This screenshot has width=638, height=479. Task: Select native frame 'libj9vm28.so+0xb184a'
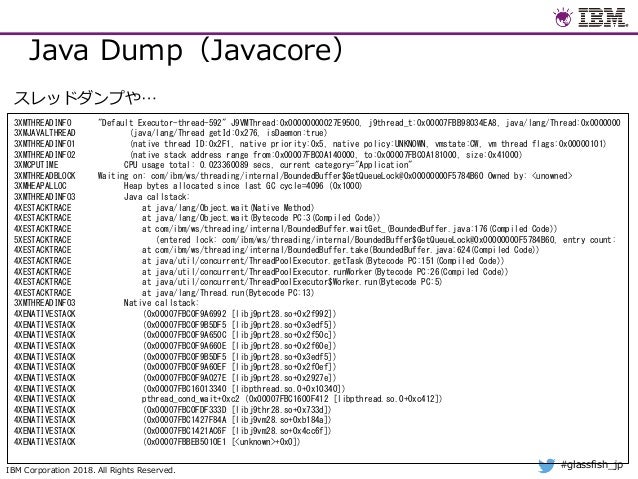coord(238,420)
